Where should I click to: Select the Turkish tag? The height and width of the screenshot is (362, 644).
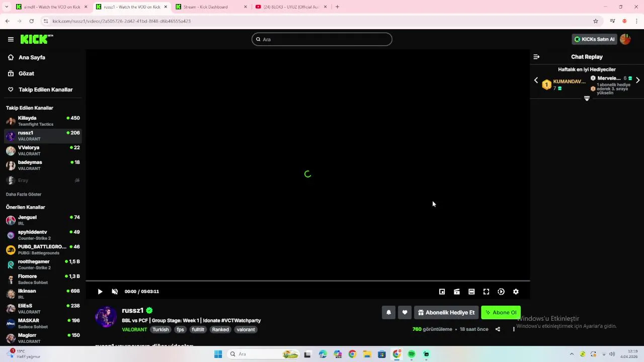coord(160,329)
